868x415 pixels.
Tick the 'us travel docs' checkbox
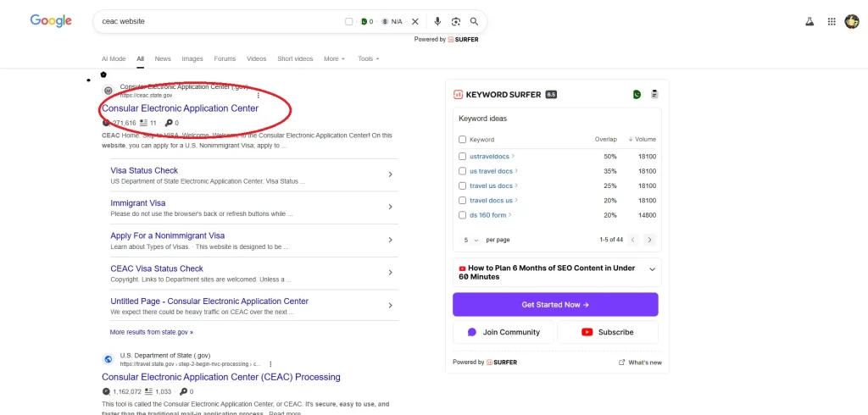click(462, 171)
